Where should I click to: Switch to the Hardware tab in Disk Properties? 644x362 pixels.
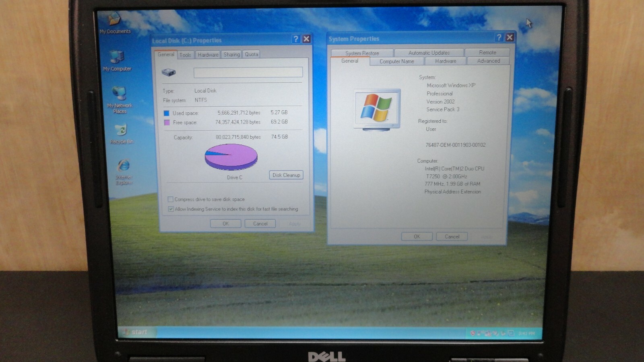[208, 55]
